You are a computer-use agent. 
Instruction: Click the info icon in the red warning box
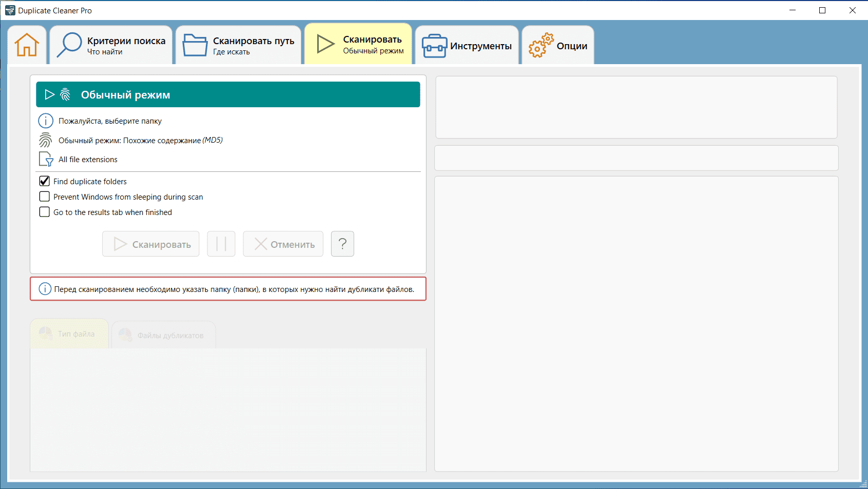[x=45, y=289]
